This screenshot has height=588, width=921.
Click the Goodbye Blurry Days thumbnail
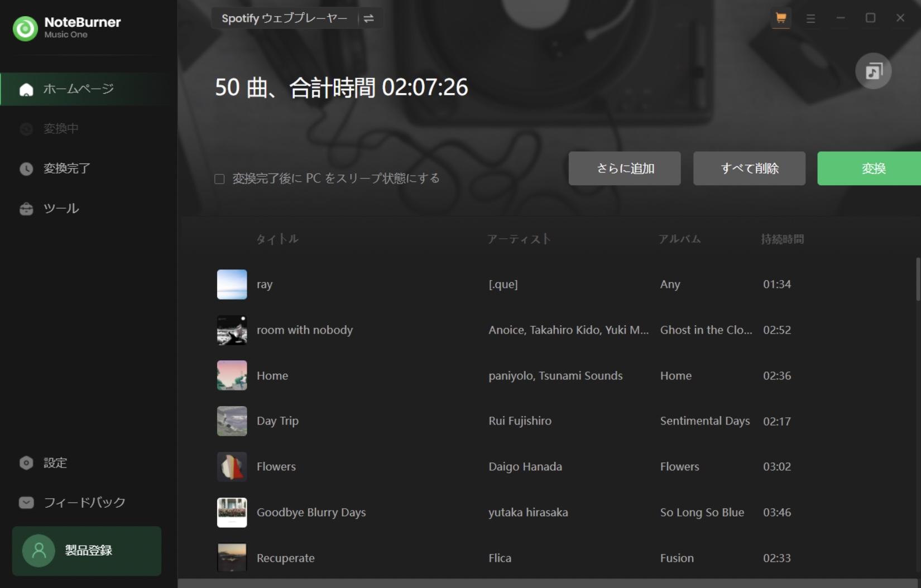[x=232, y=512]
